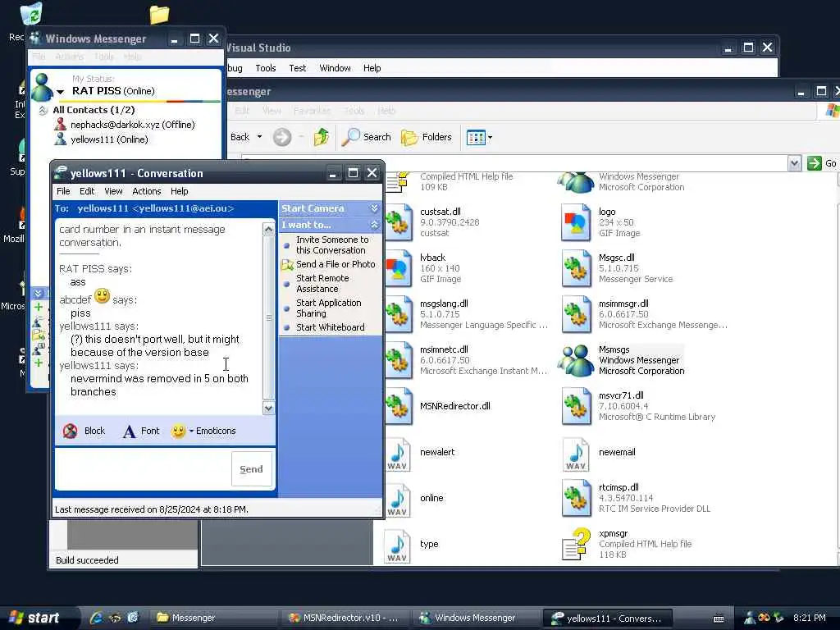840x630 pixels.
Task: Select the MSNRedirector.dll file icon
Action: tap(399, 407)
